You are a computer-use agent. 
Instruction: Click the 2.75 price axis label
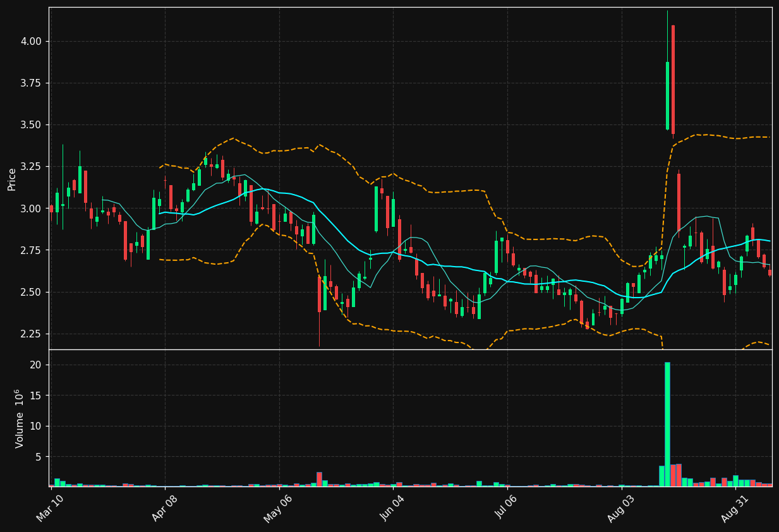pos(30,250)
